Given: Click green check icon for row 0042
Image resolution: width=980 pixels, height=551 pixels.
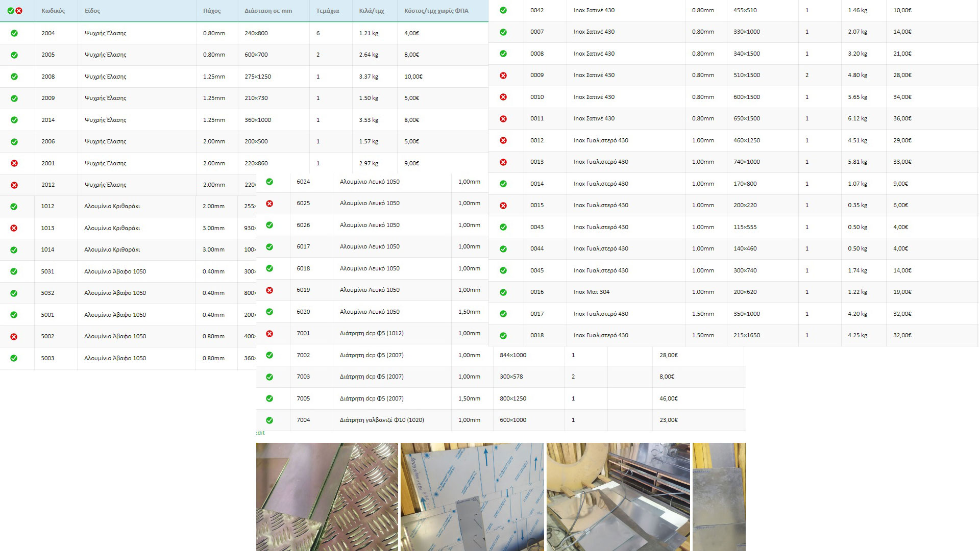Looking at the screenshot, I should point(503,10).
